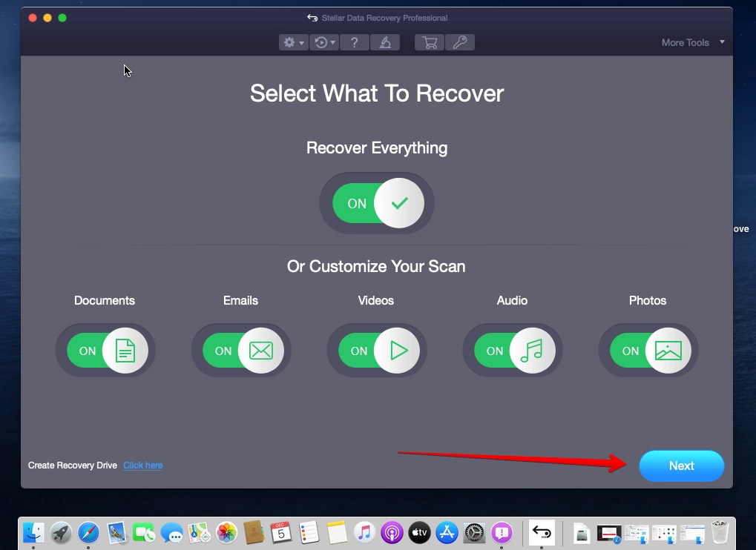Screen dimensions: 756x550
Task: Click the Photos label
Action: 648,300
